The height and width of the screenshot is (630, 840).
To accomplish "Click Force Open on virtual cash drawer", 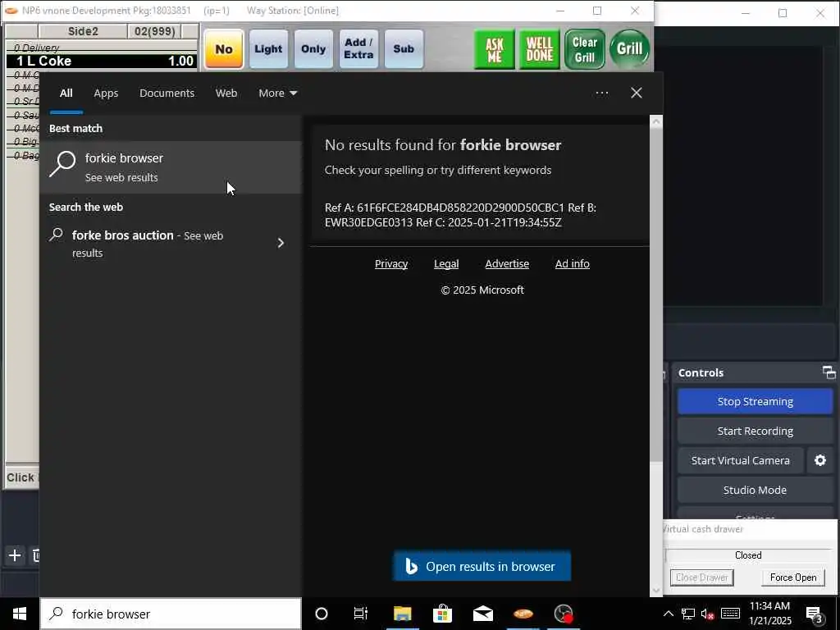I will pos(793,577).
